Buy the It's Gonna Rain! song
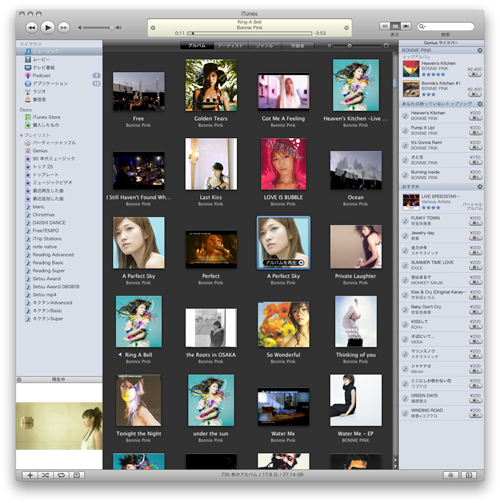The image size is (500, 503). [476, 148]
